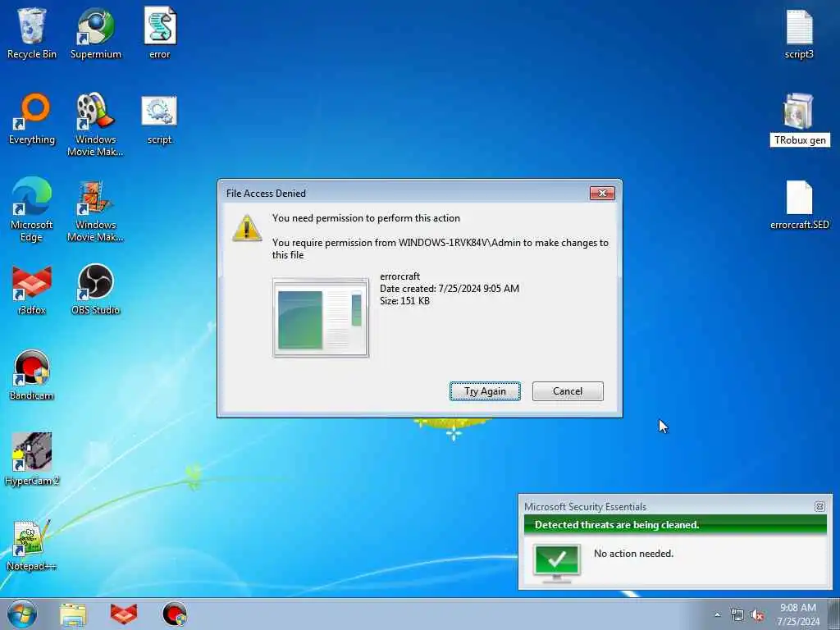Image resolution: width=840 pixels, height=630 pixels.
Task: Open Bandicam from the taskbar
Action: coord(175,614)
